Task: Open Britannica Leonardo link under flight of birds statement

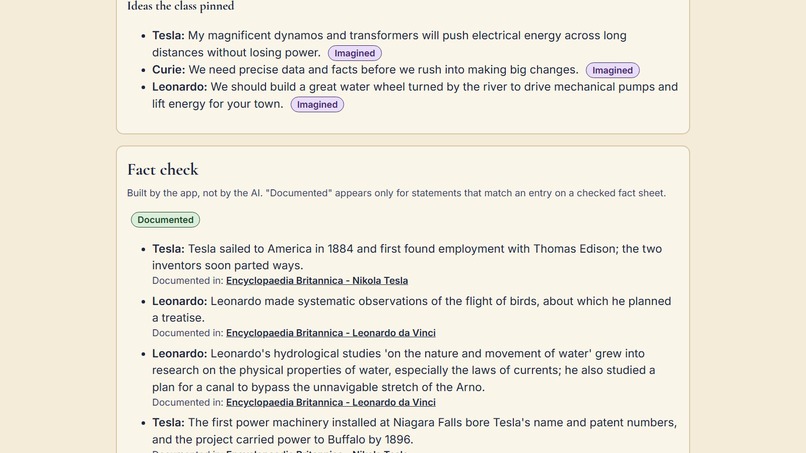Action: coord(331,333)
